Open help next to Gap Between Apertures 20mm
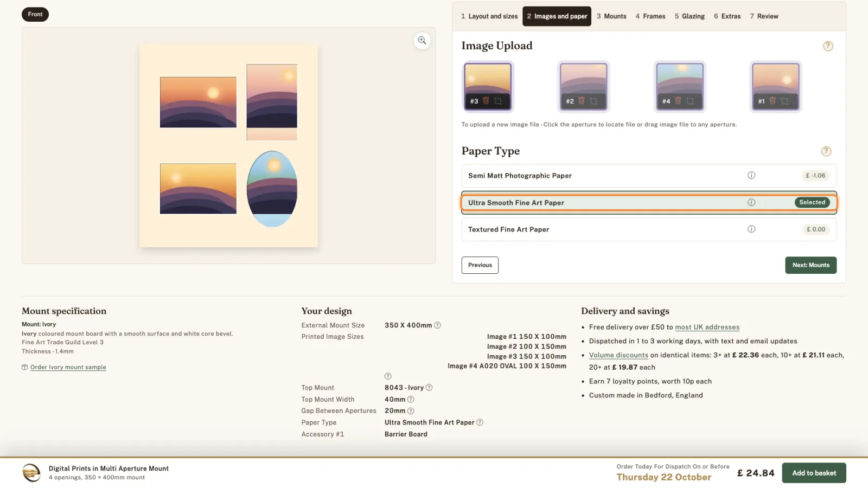868x488 pixels. tap(411, 411)
